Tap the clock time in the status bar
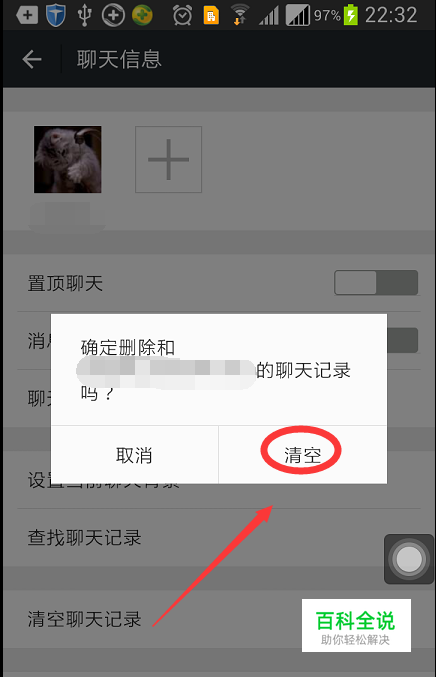This screenshot has height=677, width=436. [391, 15]
